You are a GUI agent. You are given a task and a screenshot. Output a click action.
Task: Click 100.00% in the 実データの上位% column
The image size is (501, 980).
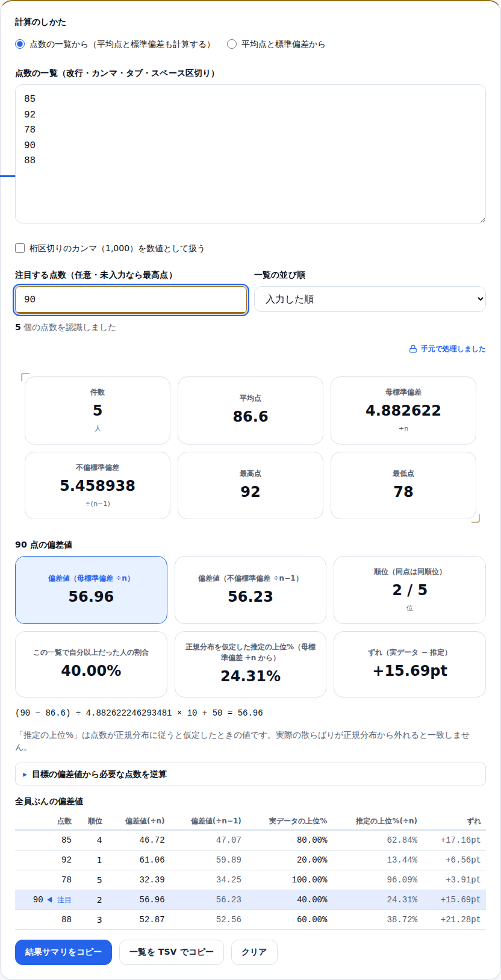click(x=310, y=880)
